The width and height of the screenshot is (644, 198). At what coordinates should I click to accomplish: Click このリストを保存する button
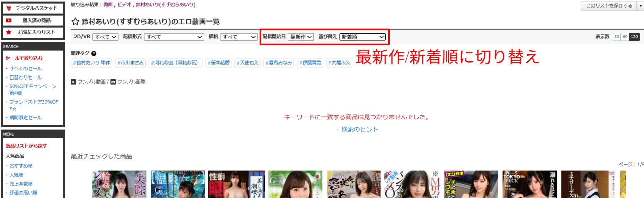coord(609,6)
